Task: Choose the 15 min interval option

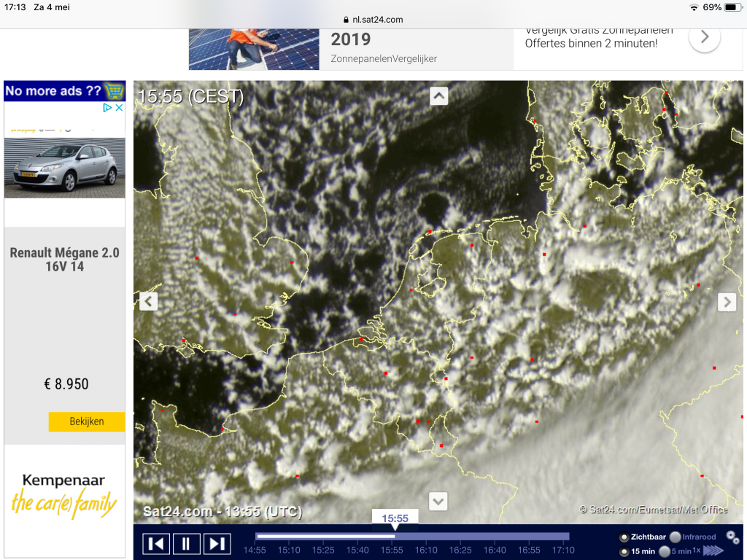Action: (624, 551)
